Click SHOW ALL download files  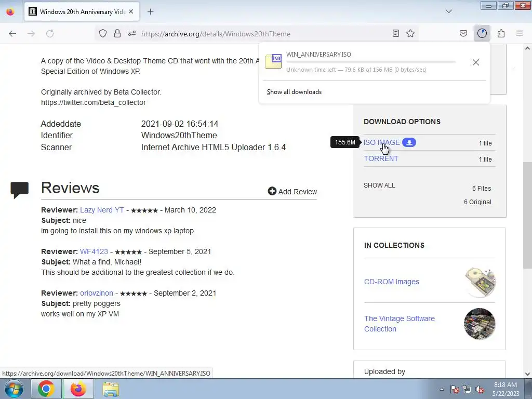point(379,185)
